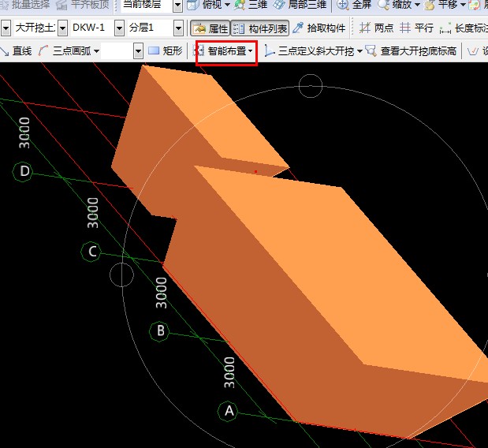The width and height of the screenshot is (488, 448).
Task: Click the 平齐板顶 align slab top button
Action: (82, 5)
